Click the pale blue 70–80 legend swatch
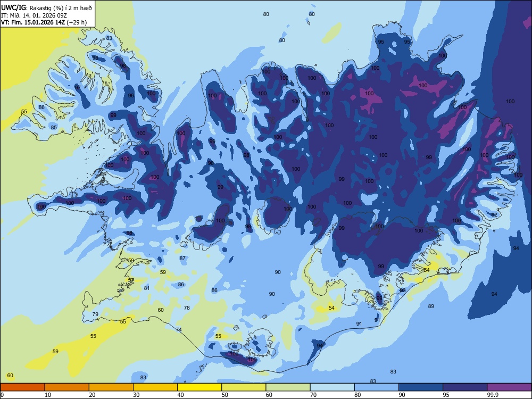Viewport: 532px width, 399px height. click(x=332, y=387)
